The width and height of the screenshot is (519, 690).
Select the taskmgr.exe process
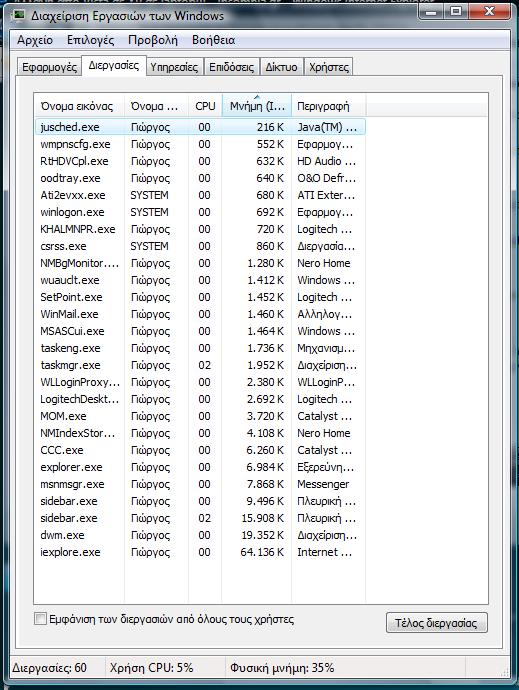coord(200,365)
